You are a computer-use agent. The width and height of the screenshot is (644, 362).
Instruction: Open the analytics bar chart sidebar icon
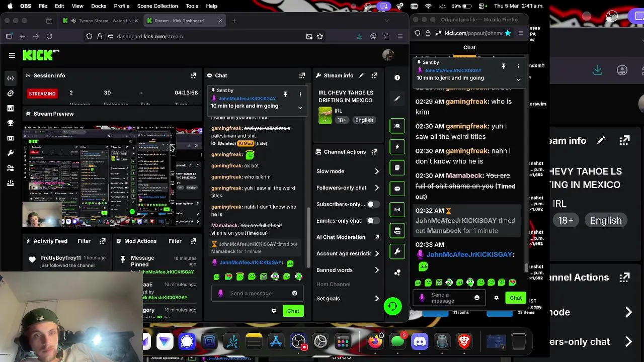pyautogui.click(x=11, y=108)
